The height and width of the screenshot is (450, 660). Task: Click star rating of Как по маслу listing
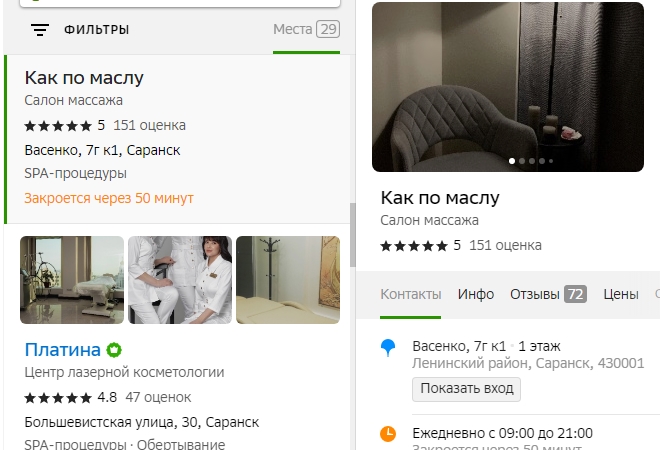pyautogui.click(x=58, y=126)
